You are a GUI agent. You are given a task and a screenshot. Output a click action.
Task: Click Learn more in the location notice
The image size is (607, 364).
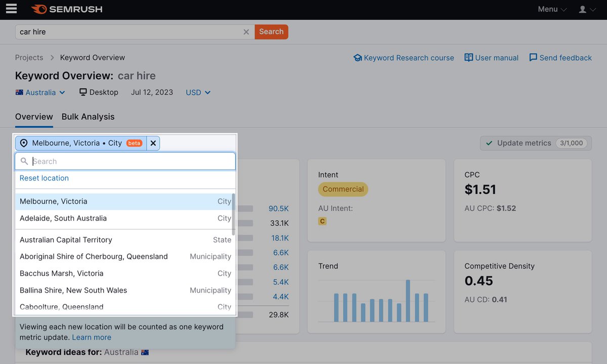[92, 337]
